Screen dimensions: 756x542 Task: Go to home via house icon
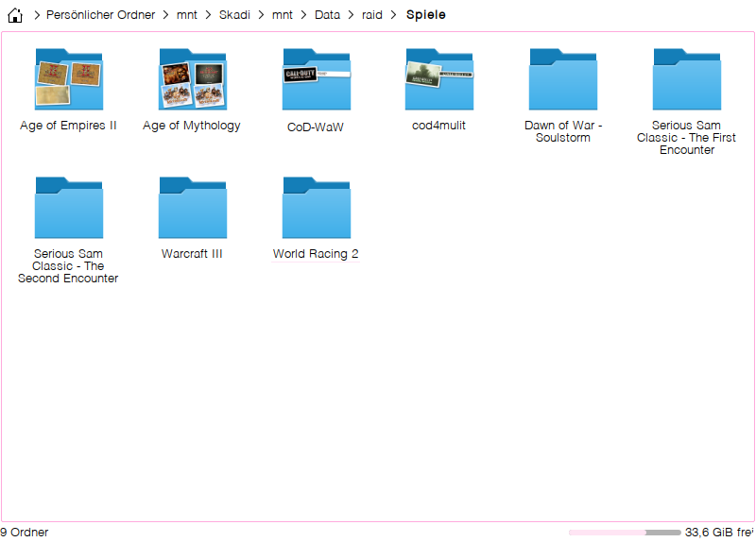point(15,15)
